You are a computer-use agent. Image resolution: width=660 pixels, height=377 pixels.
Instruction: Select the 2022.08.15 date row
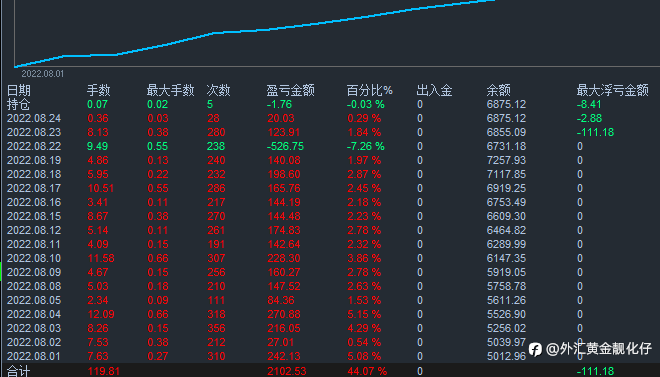point(34,216)
